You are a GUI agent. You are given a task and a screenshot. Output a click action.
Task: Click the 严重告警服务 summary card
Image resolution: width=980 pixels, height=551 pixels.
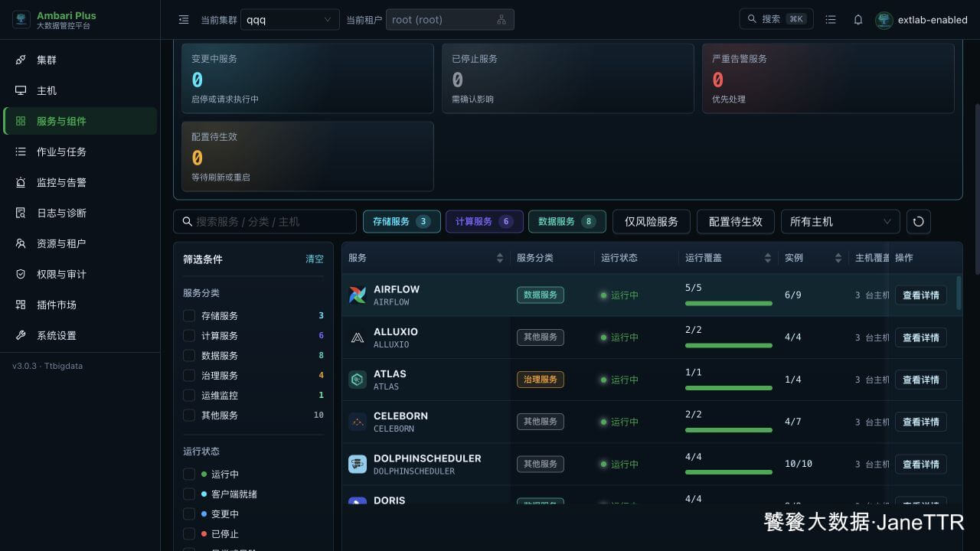(828, 78)
